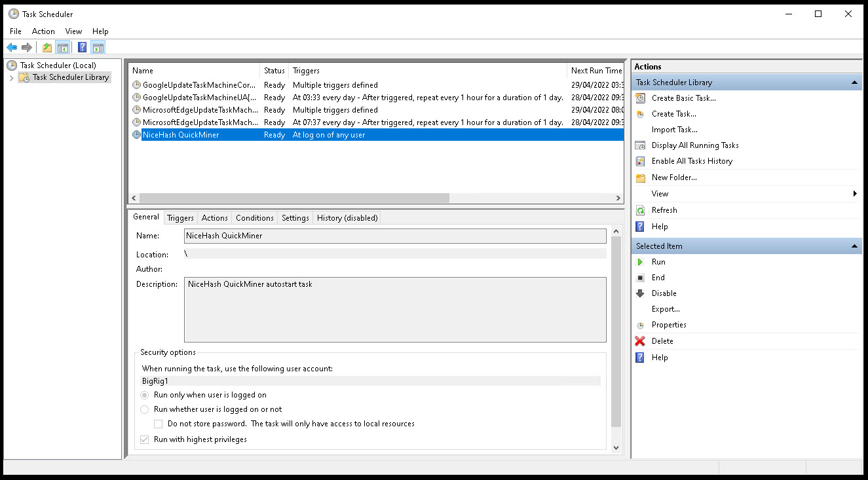The image size is (868, 480).
Task: Open the View submenu in Actions pane
Action: [x=660, y=193]
